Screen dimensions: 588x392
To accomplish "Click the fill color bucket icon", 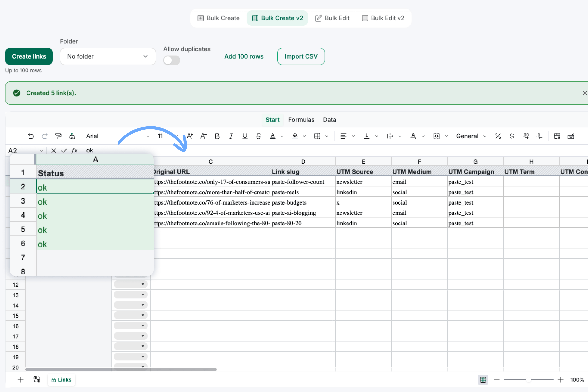I will [295, 136].
